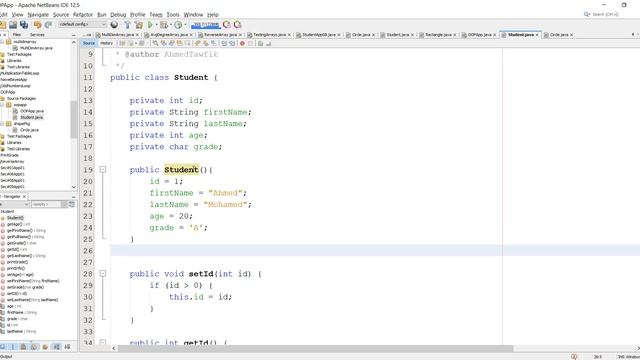This screenshot has width=640, height=360.
Task: Click search icon in Quick Search box
Action: tap(587, 14)
